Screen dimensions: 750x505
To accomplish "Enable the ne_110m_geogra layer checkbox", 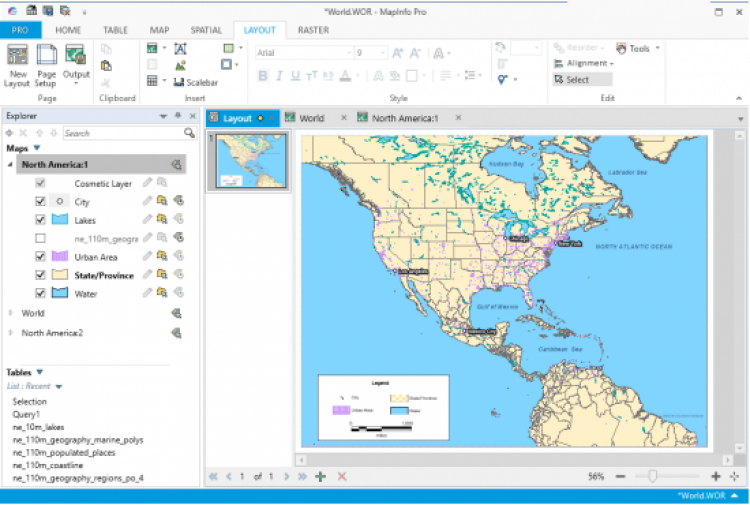I will click(x=41, y=238).
